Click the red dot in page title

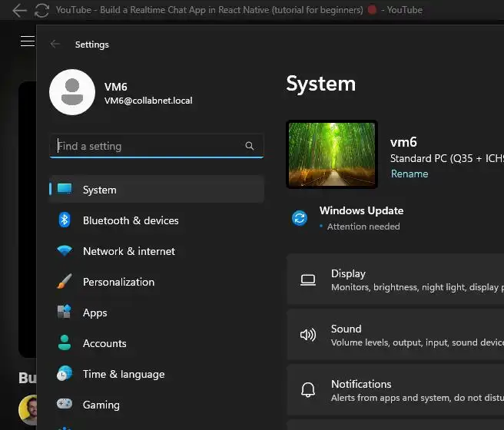pyautogui.click(x=372, y=10)
